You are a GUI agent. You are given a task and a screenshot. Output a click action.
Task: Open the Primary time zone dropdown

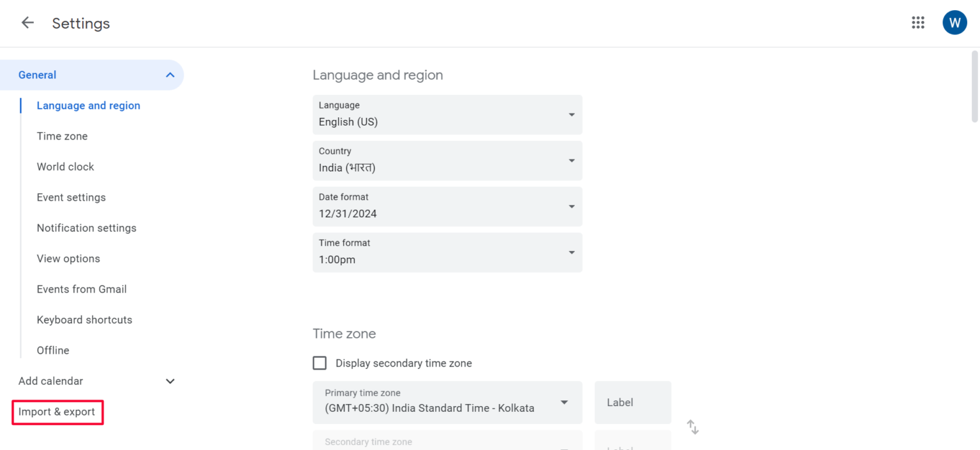pyautogui.click(x=447, y=402)
